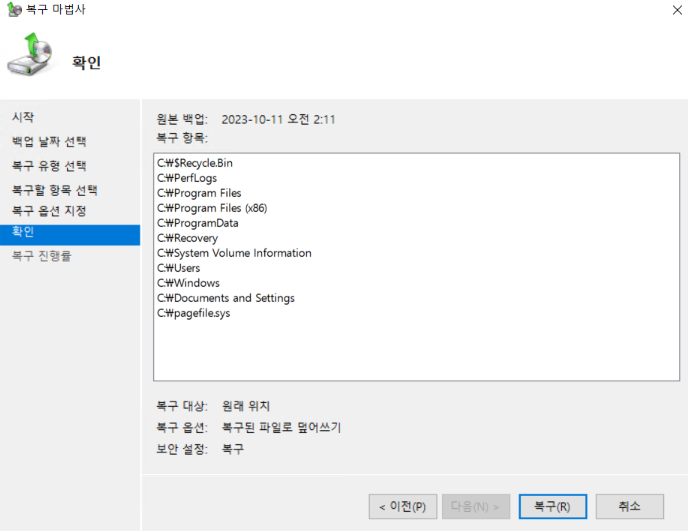The width and height of the screenshot is (688, 531).
Task: Cancel the wizard with 취소 button
Action: [629, 506]
